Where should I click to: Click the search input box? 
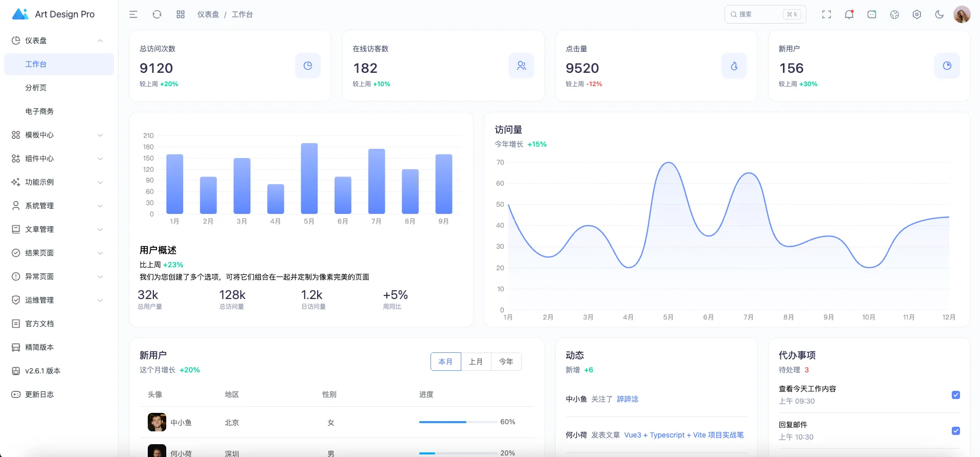(765, 14)
